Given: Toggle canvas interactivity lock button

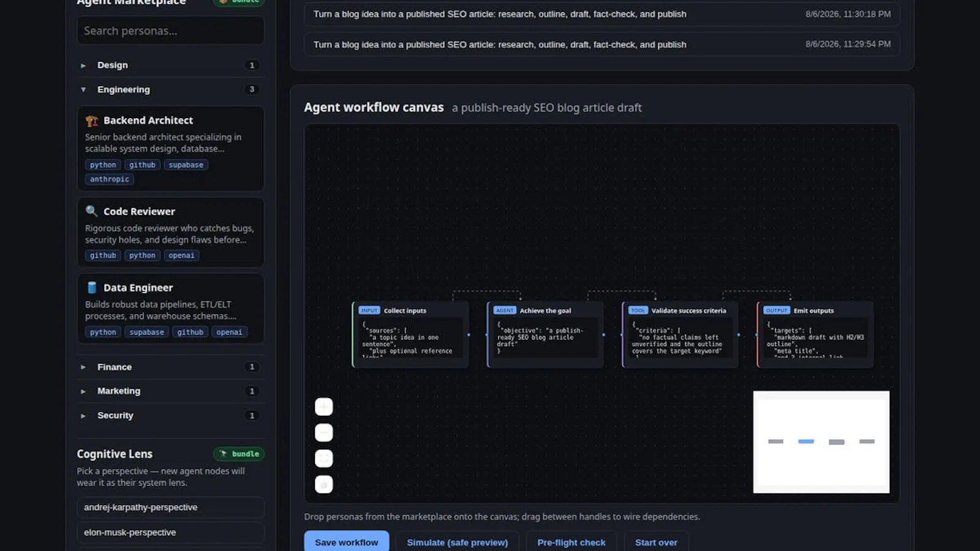Looking at the screenshot, I should click(x=324, y=485).
